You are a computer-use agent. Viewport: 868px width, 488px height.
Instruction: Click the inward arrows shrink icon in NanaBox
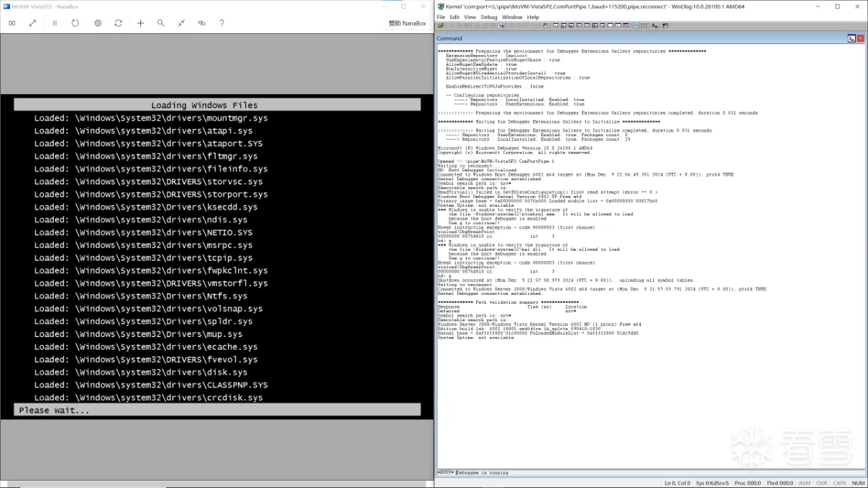pos(181,23)
